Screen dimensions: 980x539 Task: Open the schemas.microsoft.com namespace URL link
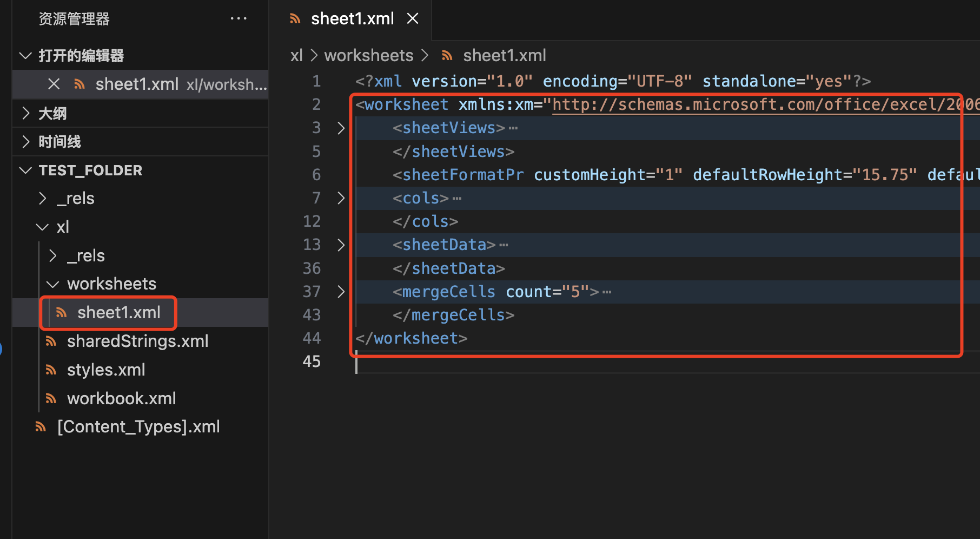(765, 104)
